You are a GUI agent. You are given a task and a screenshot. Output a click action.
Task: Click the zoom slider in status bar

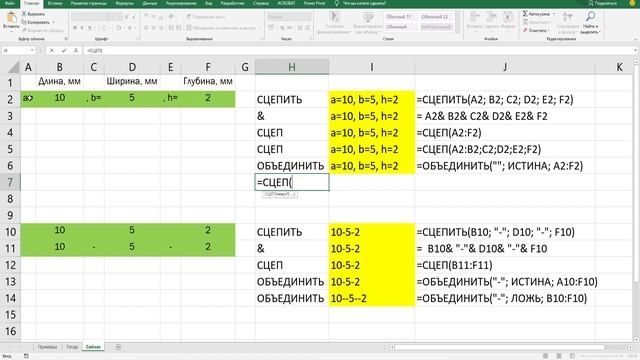click(x=602, y=356)
